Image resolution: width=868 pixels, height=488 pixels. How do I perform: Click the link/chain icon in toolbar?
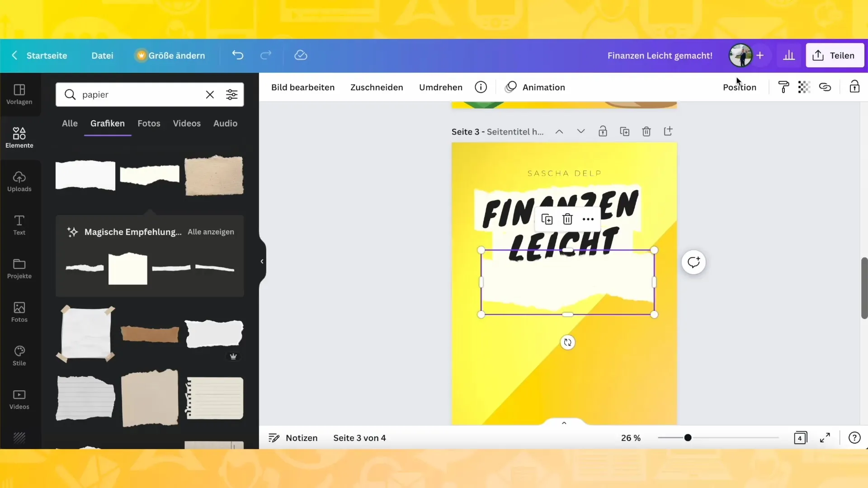point(826,87)
